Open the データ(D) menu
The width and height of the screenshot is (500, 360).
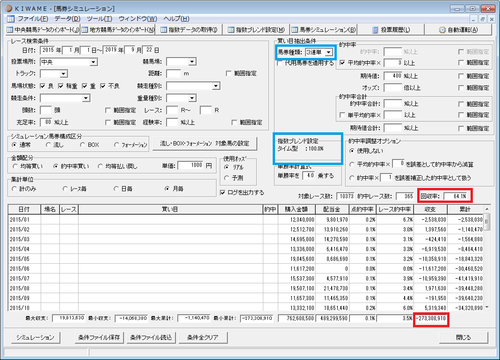pos(67,19)
